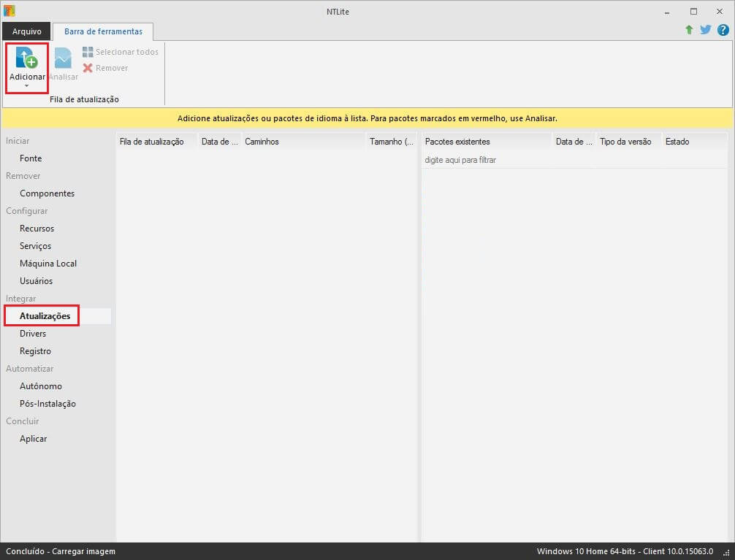This screenshot has width=735, height=560.
Task: Click Selecionar todos in the toolbar
Action: 121,52
